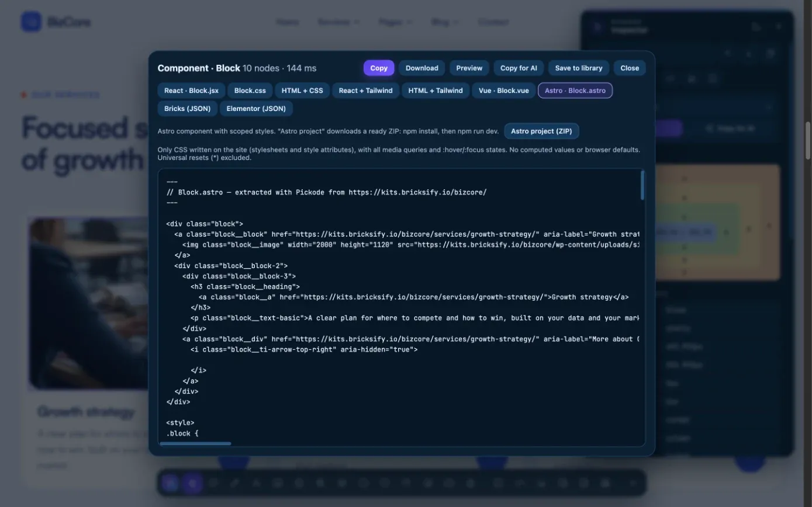The width and height of the screenshot is (812, 507).
Task: Switch to the React · Block.jsx tab
Action: point(191,91)
